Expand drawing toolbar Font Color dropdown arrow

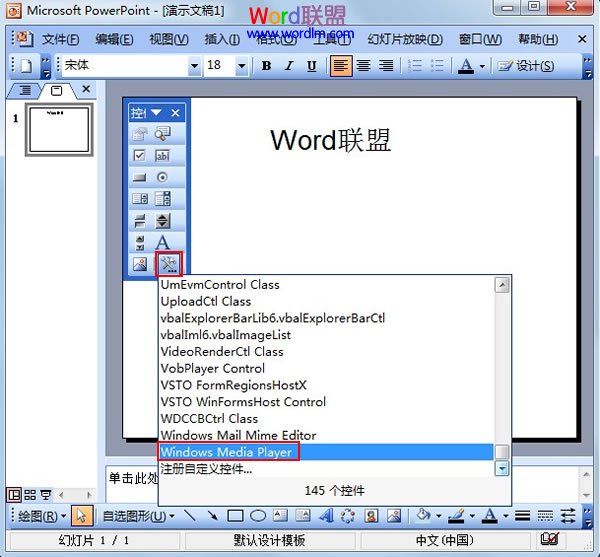coord(506,516)
